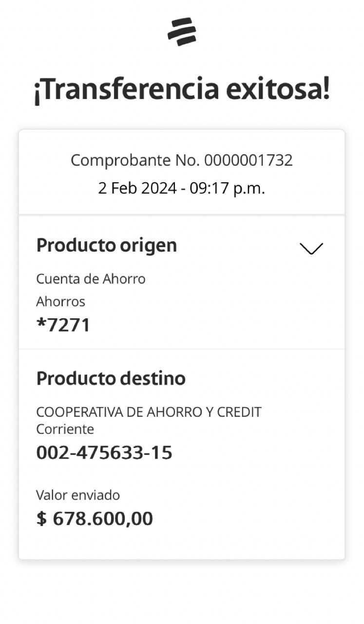Screen dimensions: 364x624
Task: Tap the Producto destino heading
Action: (x=111, y=378)
